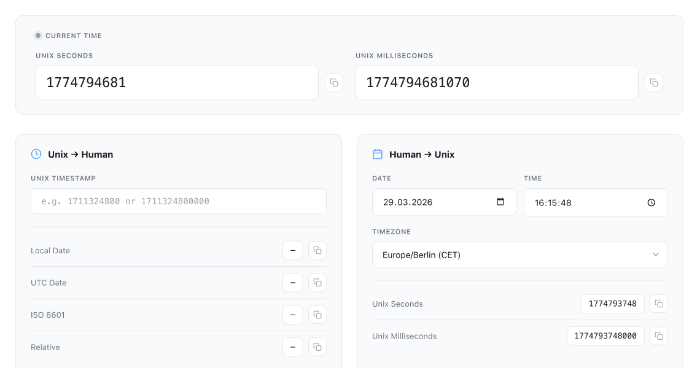Open the clock picker in Time field
This screenshot has height=368, width=700.
(x=651, y=203)
